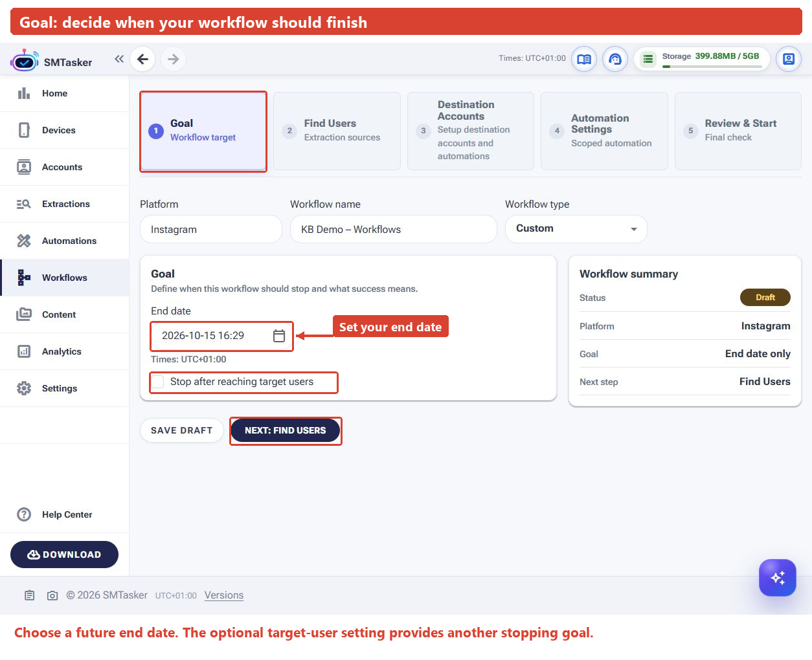Click the Content images icon
Viewport: 812px width, 660px height.
click(x=24, y=314)
